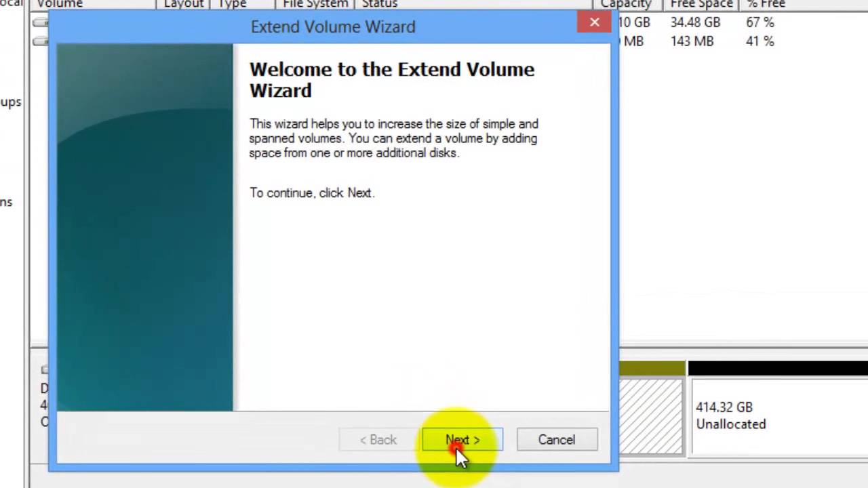The image size is (868, 488).
Task: Select the 414.32 GB Unallocated partition
Action: point(778,415)
